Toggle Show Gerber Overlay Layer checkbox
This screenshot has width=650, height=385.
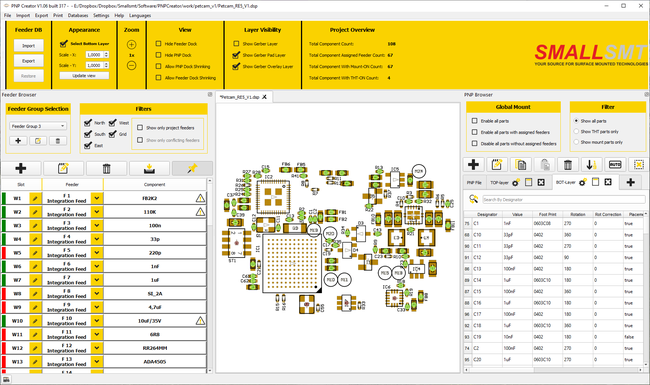point(236,66)
